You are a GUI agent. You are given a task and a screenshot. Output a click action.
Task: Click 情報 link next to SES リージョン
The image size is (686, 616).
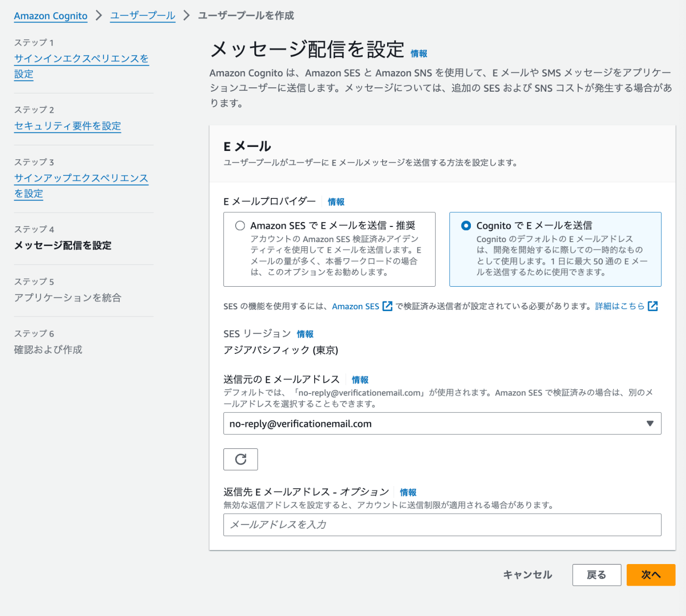pyautogui.click(x=305, y=334)
